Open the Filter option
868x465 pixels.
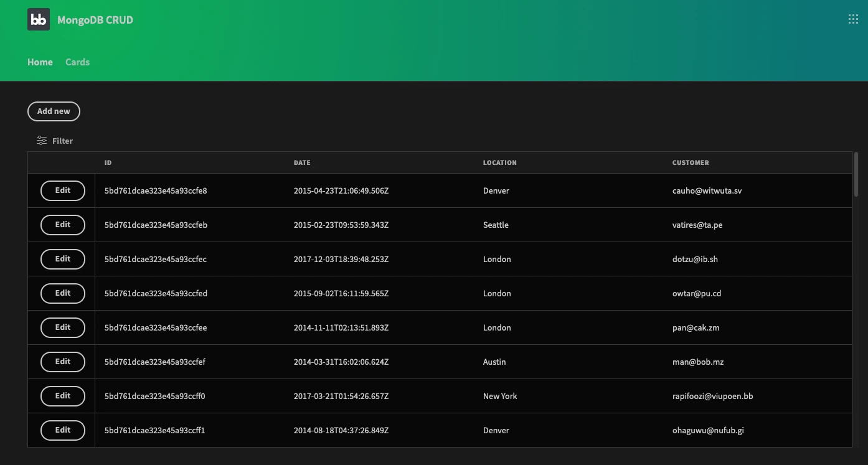[x=55, y=141]
